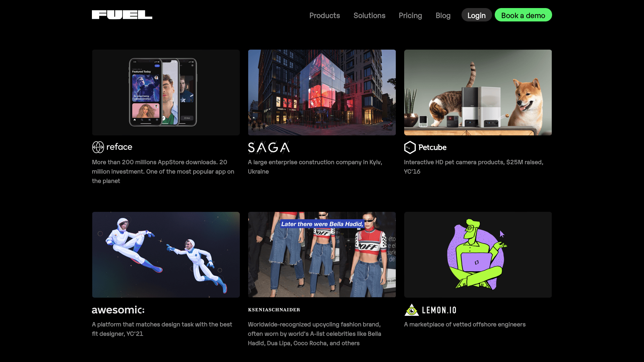Open the Lemon.io illustration thumbnail

point(478,255)
